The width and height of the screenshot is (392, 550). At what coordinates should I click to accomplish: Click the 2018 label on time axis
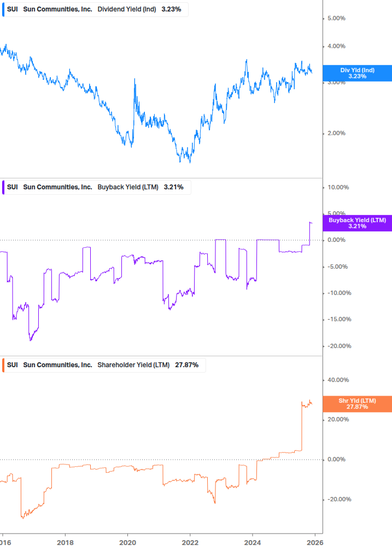tap(65, 543)
